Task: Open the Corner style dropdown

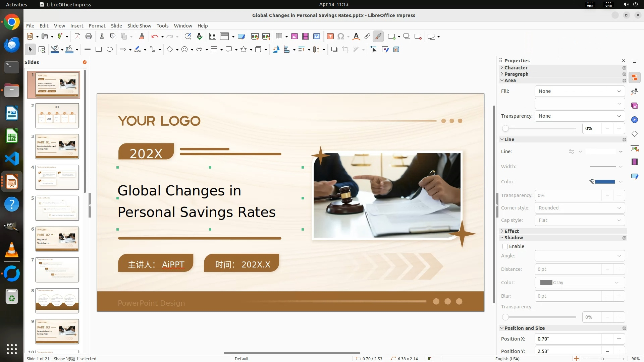Action: pyautogui.click(x=580, y=208)
